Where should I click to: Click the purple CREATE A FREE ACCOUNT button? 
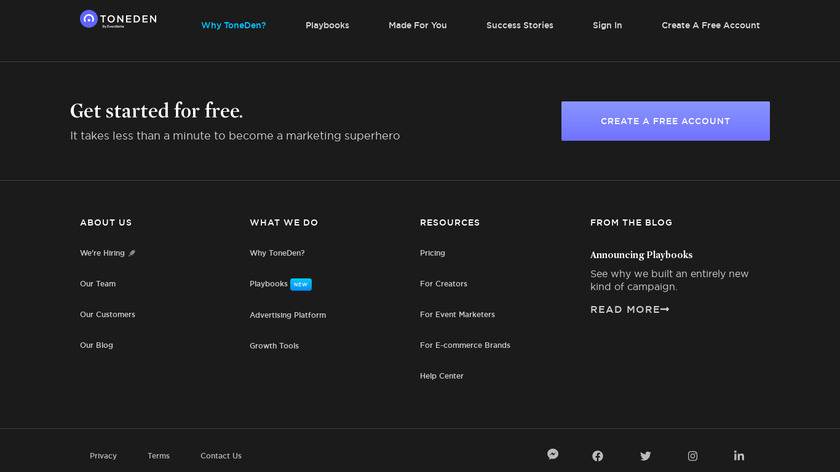coord(665,121)
